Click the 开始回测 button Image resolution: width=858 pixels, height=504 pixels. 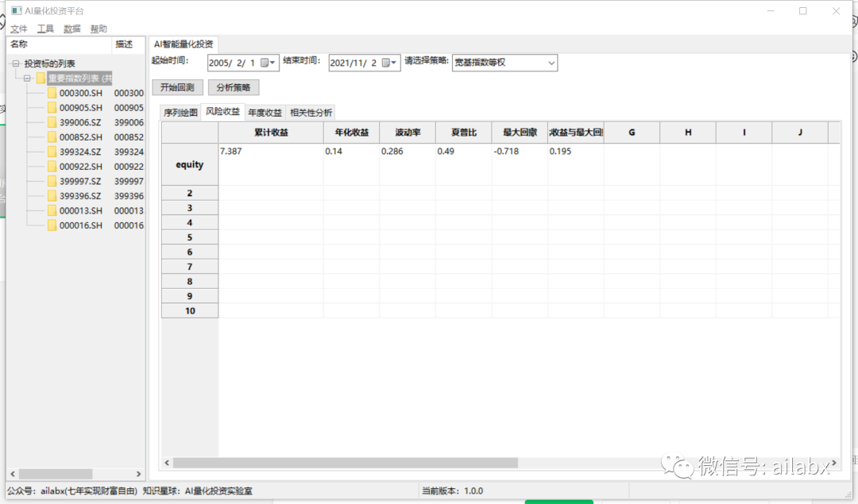point(177,88)
